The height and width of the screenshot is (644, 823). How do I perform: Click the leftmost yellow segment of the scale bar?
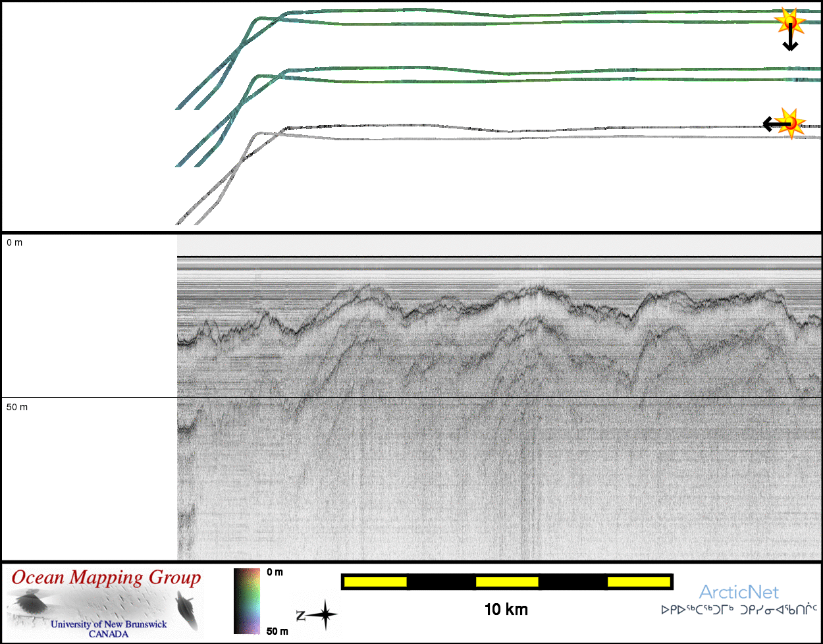pyautogui.click(x=375, y=581)
